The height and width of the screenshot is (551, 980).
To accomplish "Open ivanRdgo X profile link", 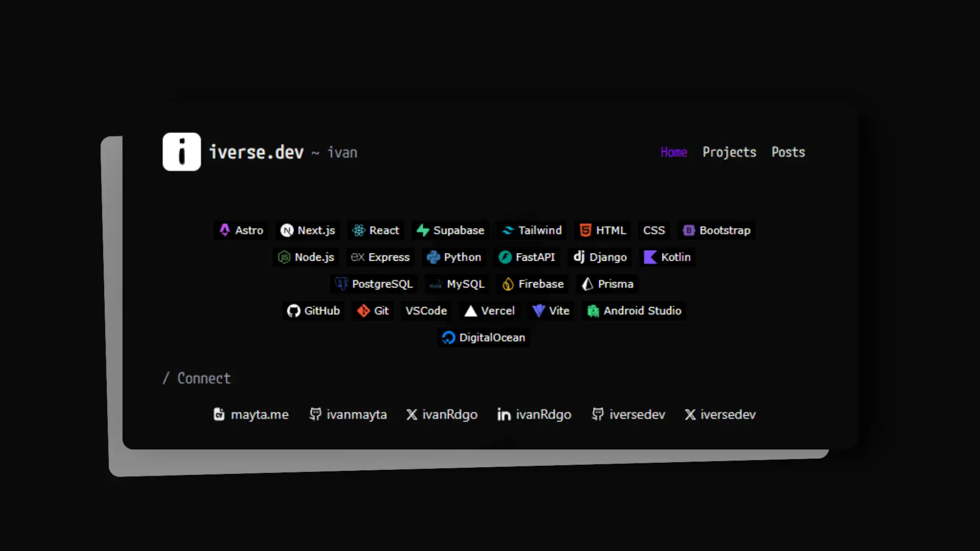I will pos(442,414).
